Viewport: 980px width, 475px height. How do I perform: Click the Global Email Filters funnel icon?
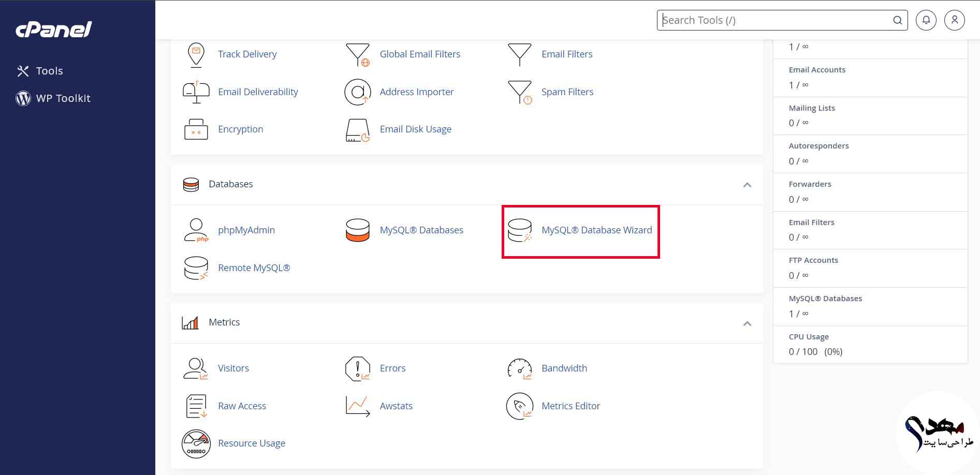(358, 54)
